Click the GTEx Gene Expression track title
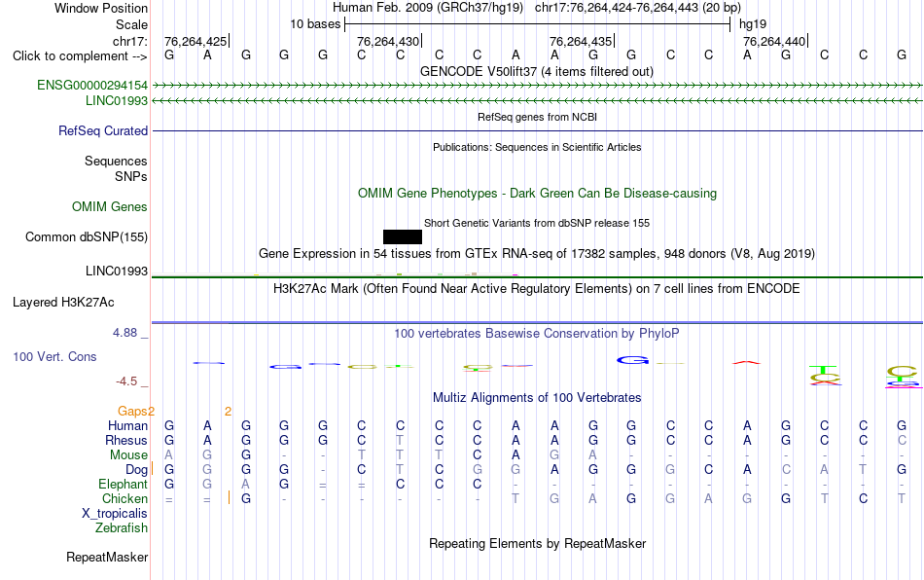924x580 pixels. pos(537,254)
